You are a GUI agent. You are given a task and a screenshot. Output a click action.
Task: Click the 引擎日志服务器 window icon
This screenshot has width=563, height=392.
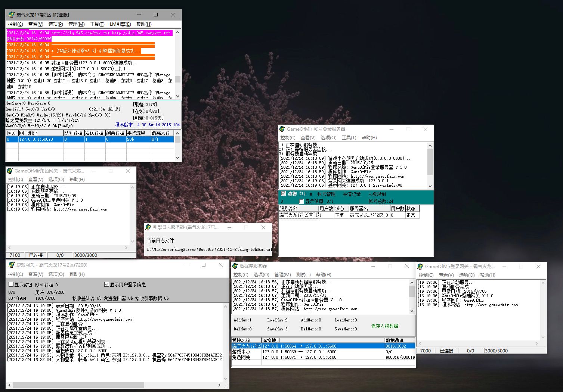pos(148,227)
